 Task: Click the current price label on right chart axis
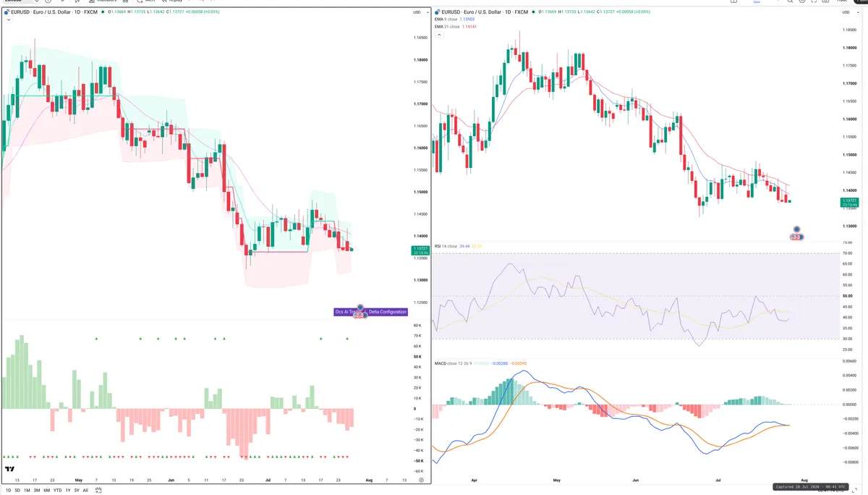pyautogui.click(x=849, y=202)
